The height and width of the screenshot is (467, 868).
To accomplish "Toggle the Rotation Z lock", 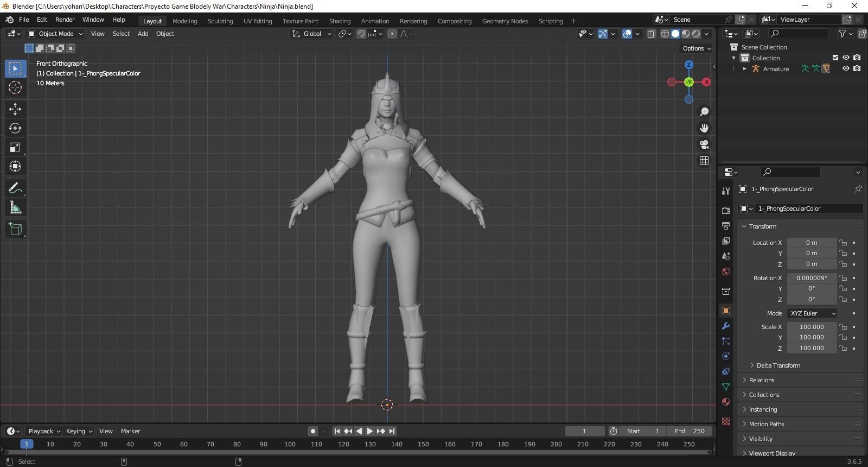I will [x=843, y=299].
